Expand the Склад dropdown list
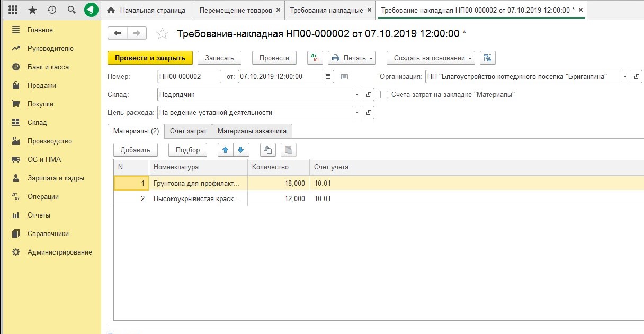This screenshot has height=334, width=644. [357, 95]
